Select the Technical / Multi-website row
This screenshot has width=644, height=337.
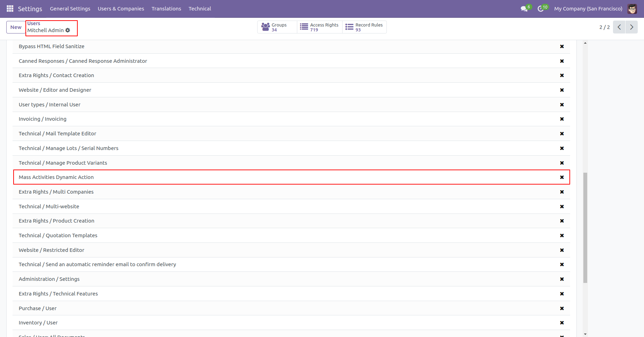pyautogui.click(x=291, y=207)
